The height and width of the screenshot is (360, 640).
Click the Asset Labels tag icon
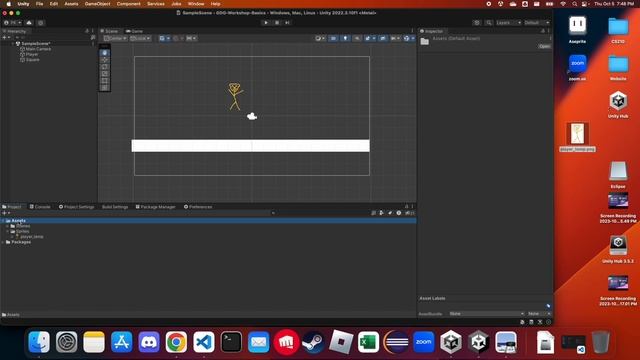click(548, 306)
